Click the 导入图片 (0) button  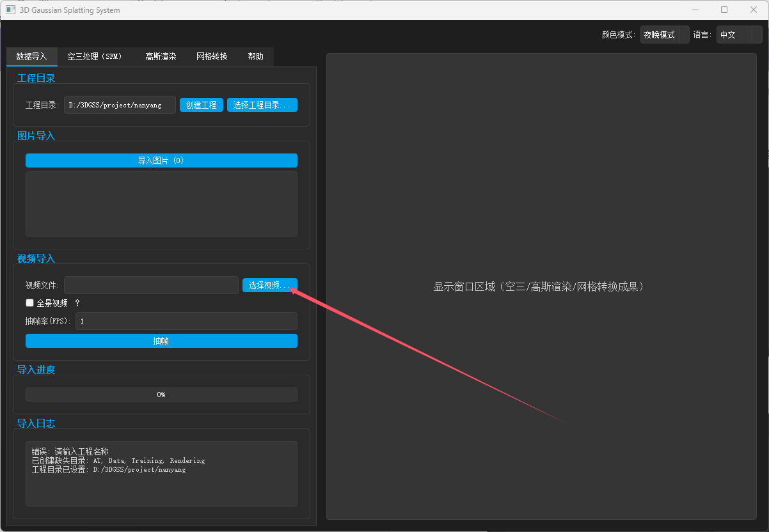161,160
